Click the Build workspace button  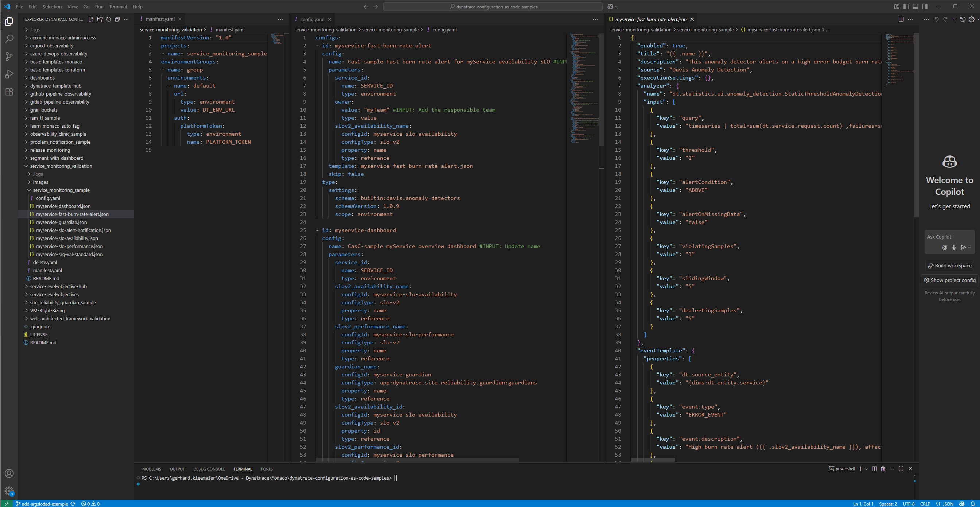click(x=950, y=266)
